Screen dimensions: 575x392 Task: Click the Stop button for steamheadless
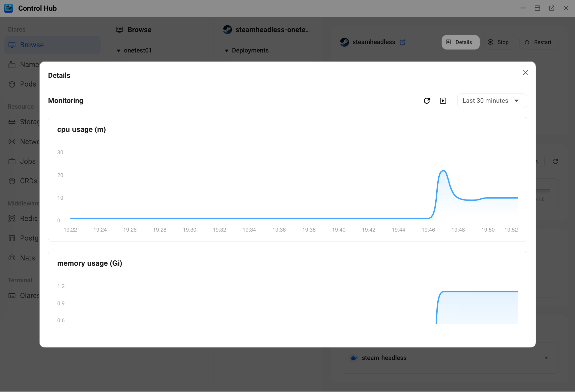point(499,42)
